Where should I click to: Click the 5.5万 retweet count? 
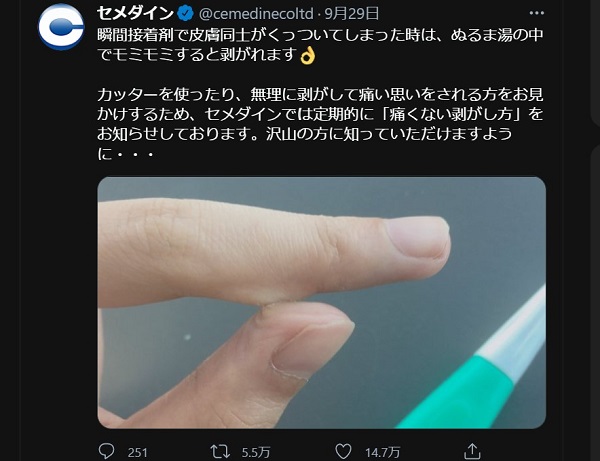tap(256, 453)
